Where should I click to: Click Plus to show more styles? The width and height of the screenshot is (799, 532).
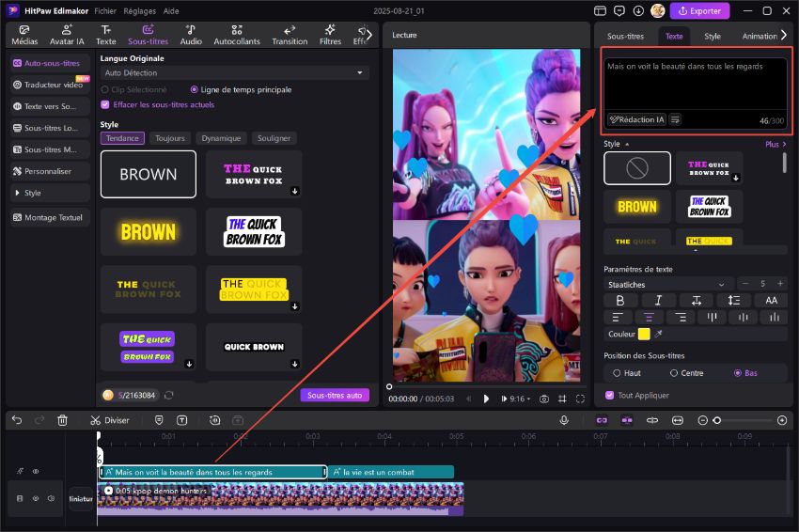pyautogui.click(x=775, y=144)
